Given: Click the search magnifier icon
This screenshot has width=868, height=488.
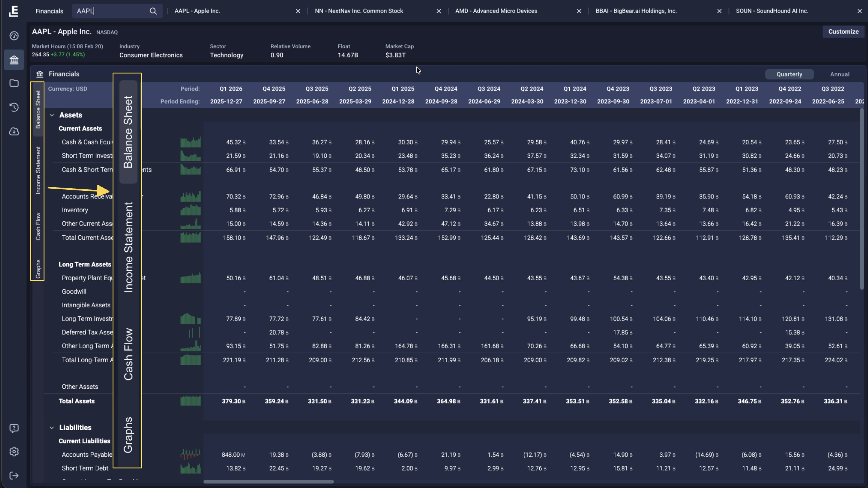Looking at the screenshot, I should [153, 11].
